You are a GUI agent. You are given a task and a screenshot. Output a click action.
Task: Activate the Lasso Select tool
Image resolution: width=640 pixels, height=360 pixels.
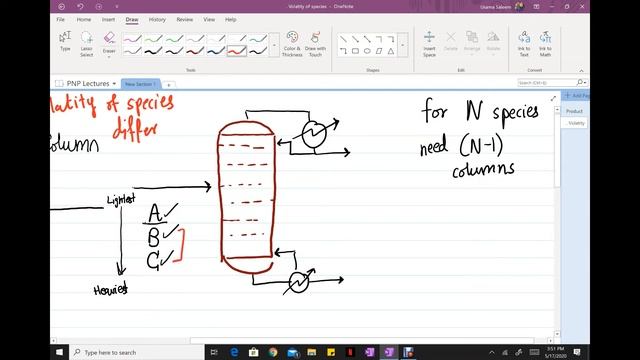[x=87, y=44]
